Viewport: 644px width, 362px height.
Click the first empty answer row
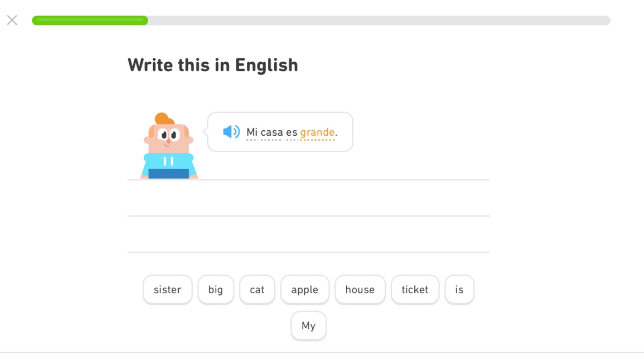point(309,198)
